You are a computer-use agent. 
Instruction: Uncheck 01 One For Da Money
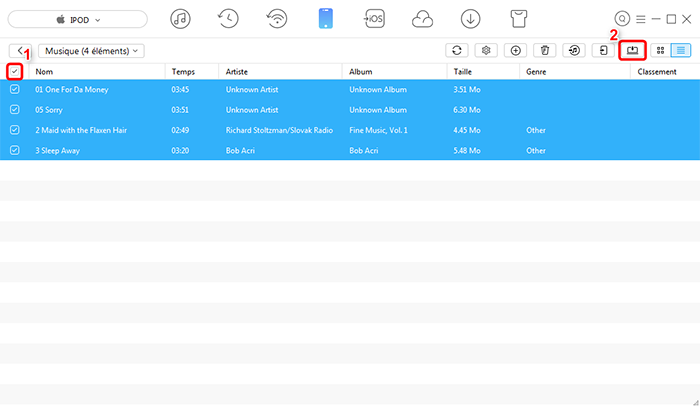tap(15, 89)
